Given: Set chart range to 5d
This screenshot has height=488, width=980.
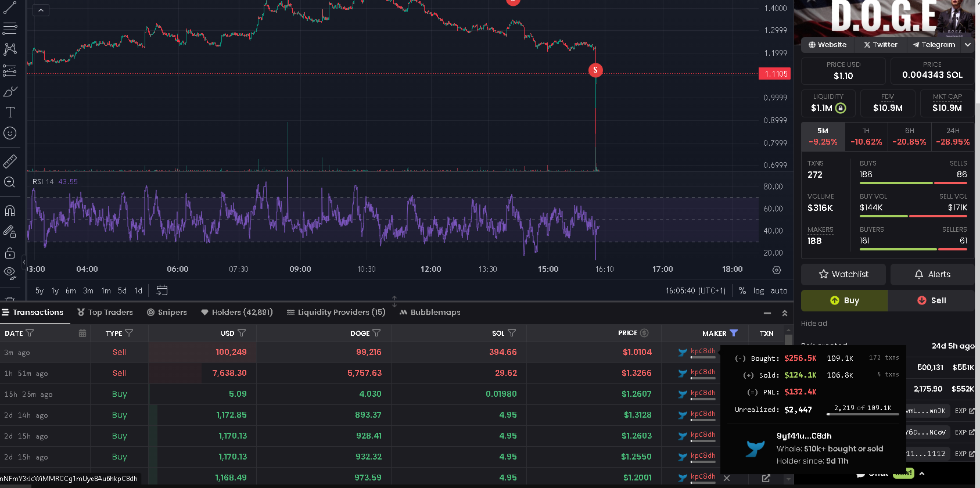Looking at the screenshot, I should (122, 290).
